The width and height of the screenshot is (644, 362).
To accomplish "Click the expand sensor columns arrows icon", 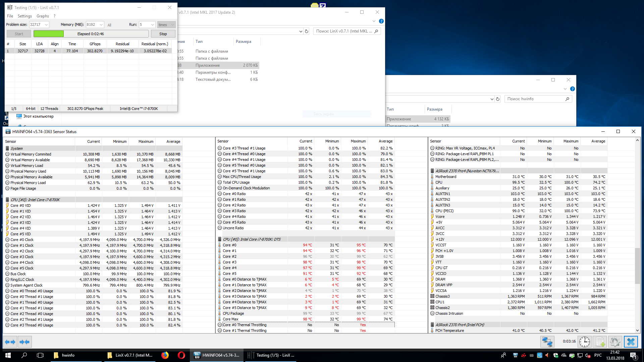I will (x=10, y=342).
